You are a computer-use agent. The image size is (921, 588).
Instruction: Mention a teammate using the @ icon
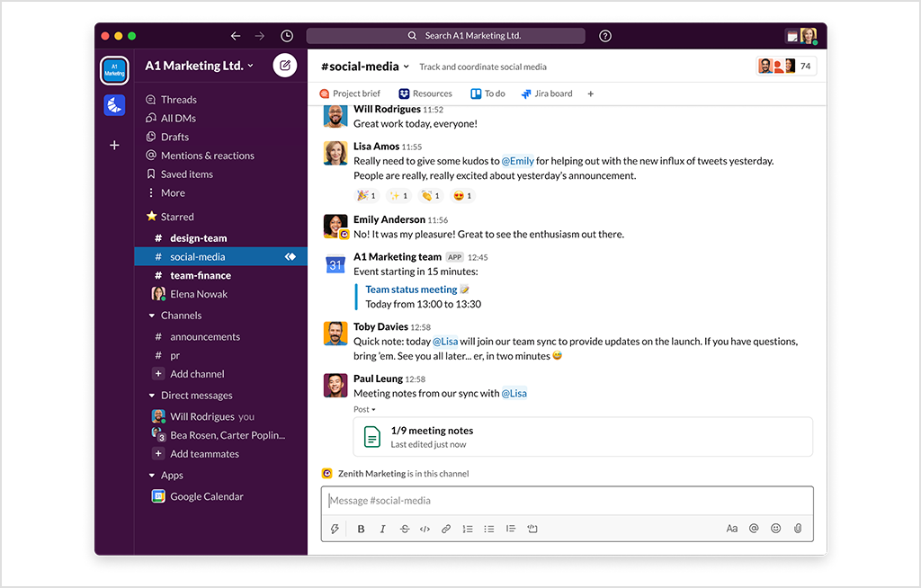click(754, 529)
